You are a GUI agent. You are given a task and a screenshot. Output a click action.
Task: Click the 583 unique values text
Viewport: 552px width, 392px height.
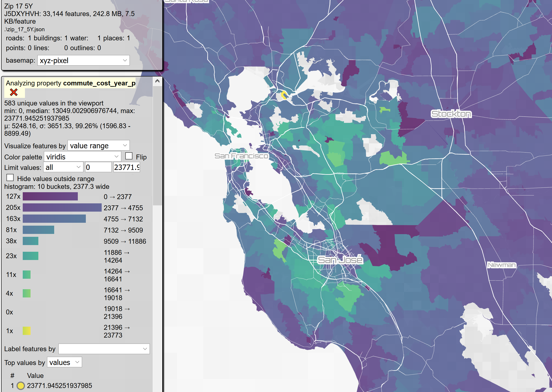(54, 103)
